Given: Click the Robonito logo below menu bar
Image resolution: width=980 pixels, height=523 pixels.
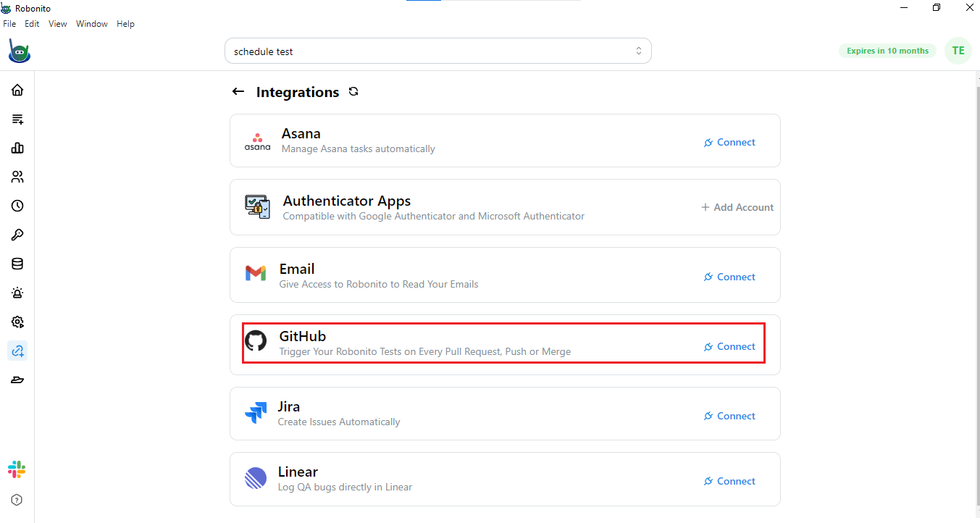Looking at the screenshot, I should coord(19,51).
